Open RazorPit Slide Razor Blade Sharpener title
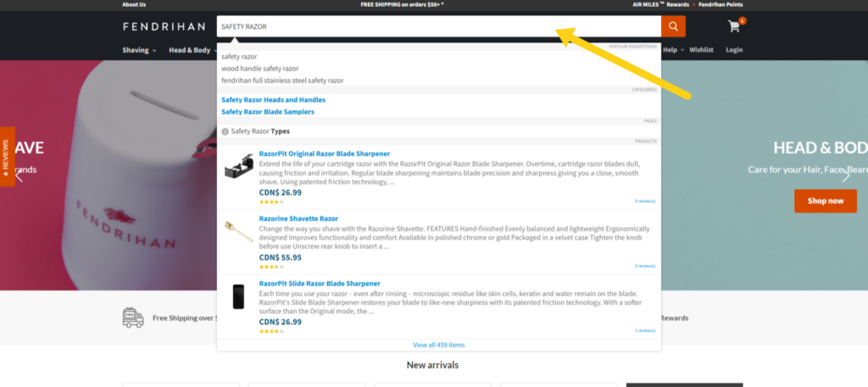The width and height of the screenshot is (868, 387). [x=320, y=283]
